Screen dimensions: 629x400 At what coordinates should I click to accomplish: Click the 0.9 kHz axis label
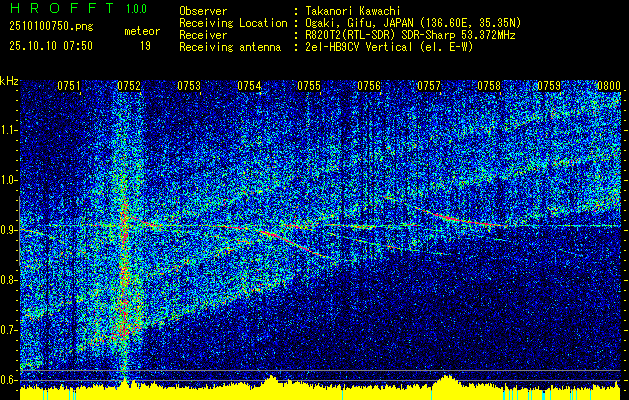pyautogui.click(x=7, y=230)
